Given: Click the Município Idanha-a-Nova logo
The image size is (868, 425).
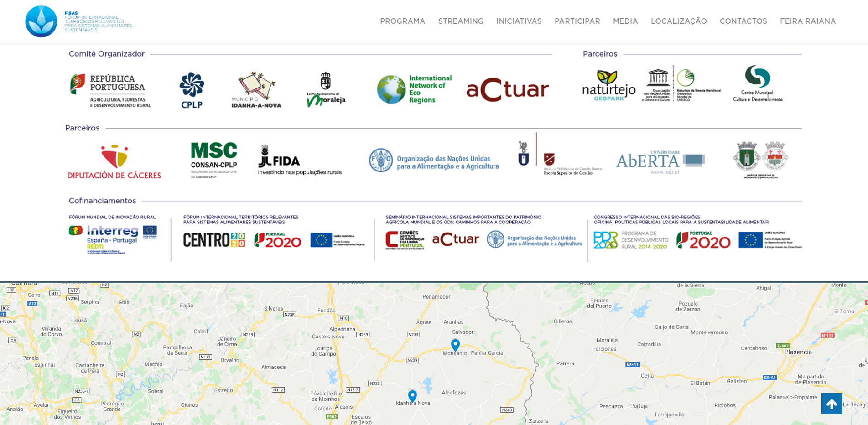Looking at the screenshot, I should pos(256,90).
